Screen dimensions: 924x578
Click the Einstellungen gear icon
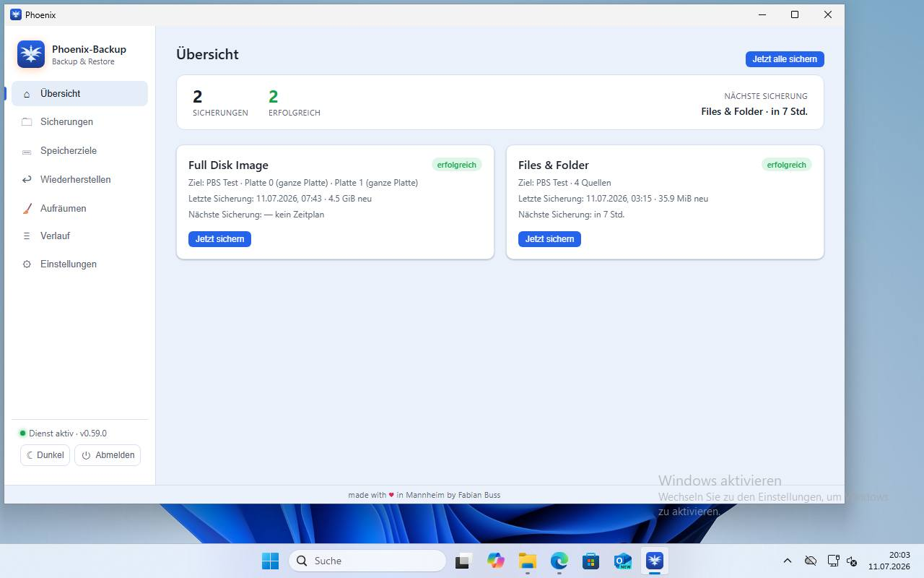click(x=27, y=264)
